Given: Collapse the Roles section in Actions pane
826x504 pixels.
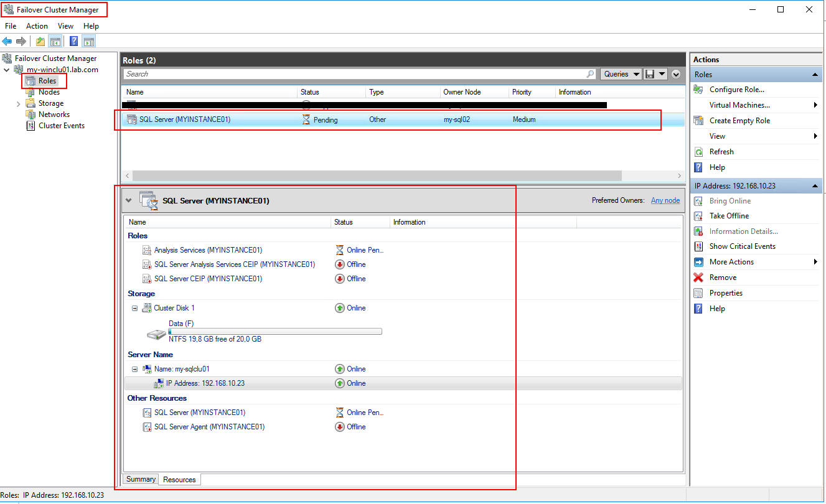Looking at the screenshot, I should (x=814, y=75).
